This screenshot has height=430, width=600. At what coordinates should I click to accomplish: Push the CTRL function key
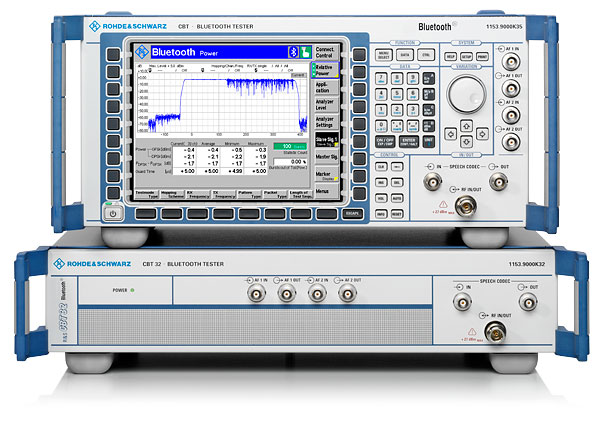pos(426,55)
